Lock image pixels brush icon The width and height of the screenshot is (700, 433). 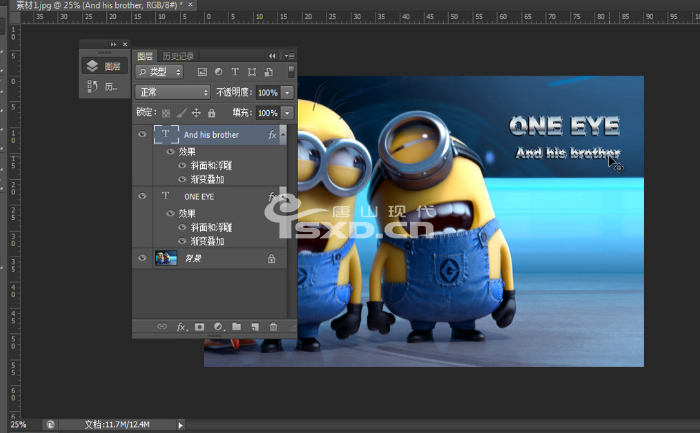click(x=181, y=113)
